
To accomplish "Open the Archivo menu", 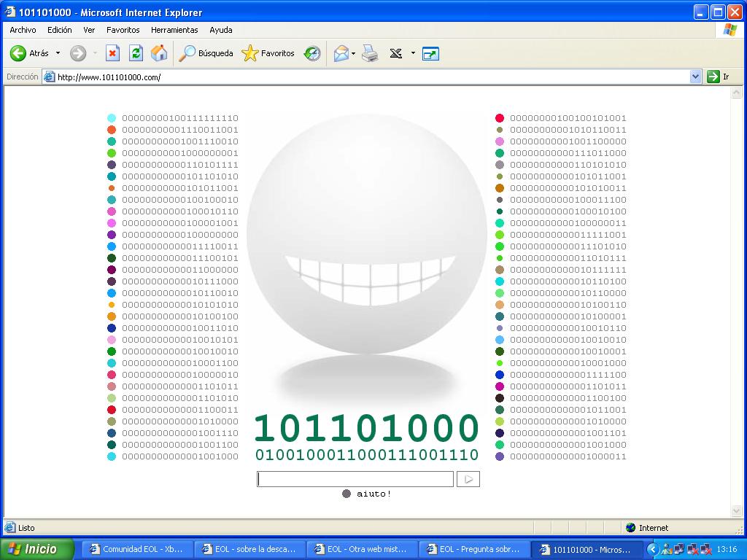I will tap(23, 30).
